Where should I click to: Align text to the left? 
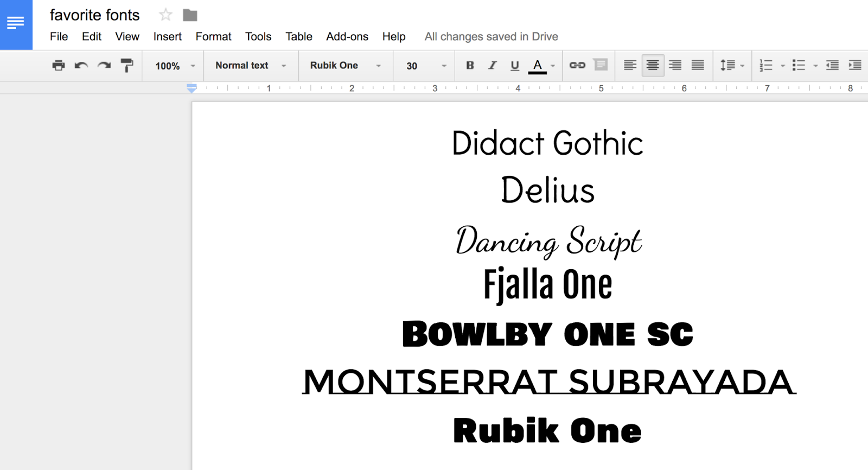point(630,65)
